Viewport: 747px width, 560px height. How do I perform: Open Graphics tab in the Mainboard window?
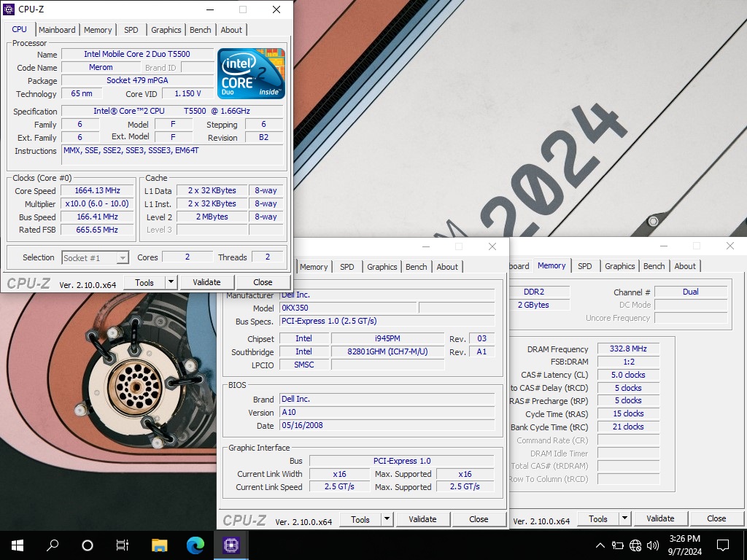pyautogui.click(x=382, y=267)
